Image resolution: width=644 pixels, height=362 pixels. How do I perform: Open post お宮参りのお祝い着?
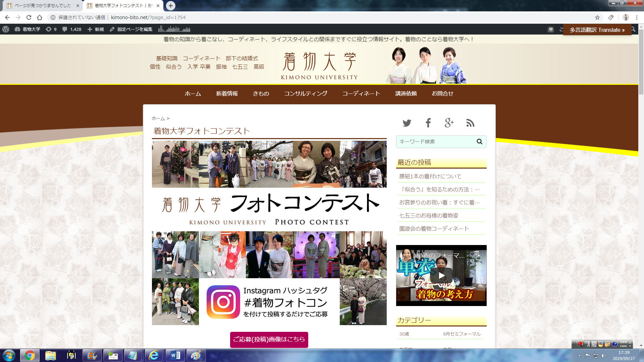pos(439,202)
